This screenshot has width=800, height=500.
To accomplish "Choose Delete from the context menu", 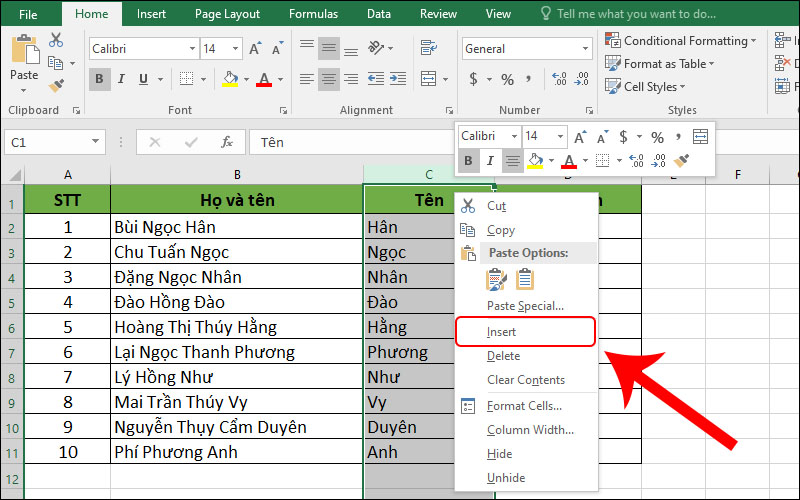I will point(527,356).
